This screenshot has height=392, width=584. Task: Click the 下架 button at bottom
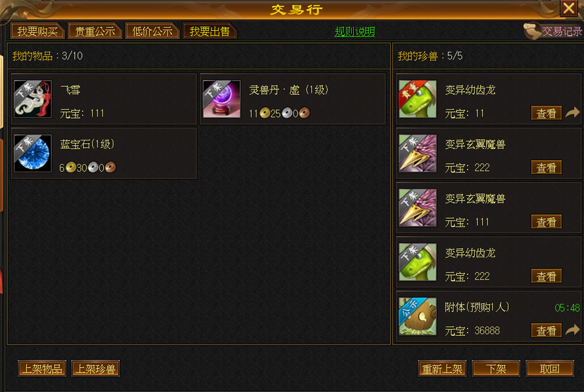point(496,368)
